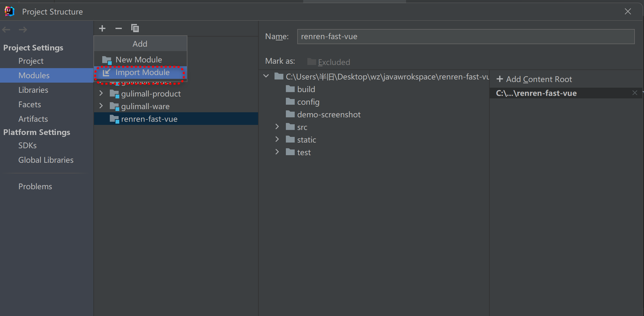
Task: Click the static folder icon
Action: pyautogui.click(x=290, y=139)
